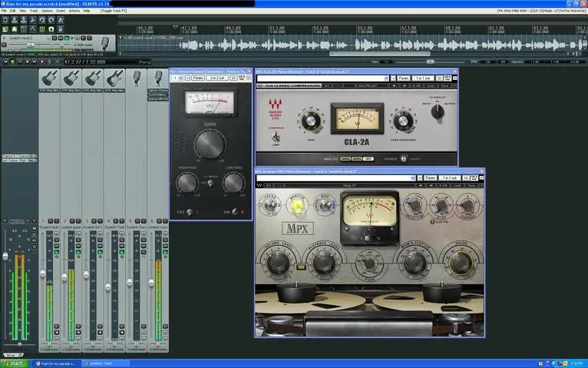
Task: Click Waves previous-preset arrow in MPX toolbar
Action: [x=421, y=185]
